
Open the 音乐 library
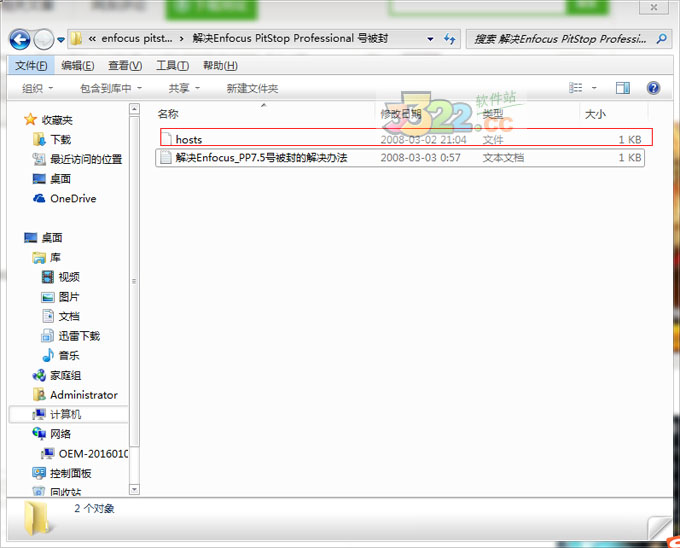pos(69,356)
